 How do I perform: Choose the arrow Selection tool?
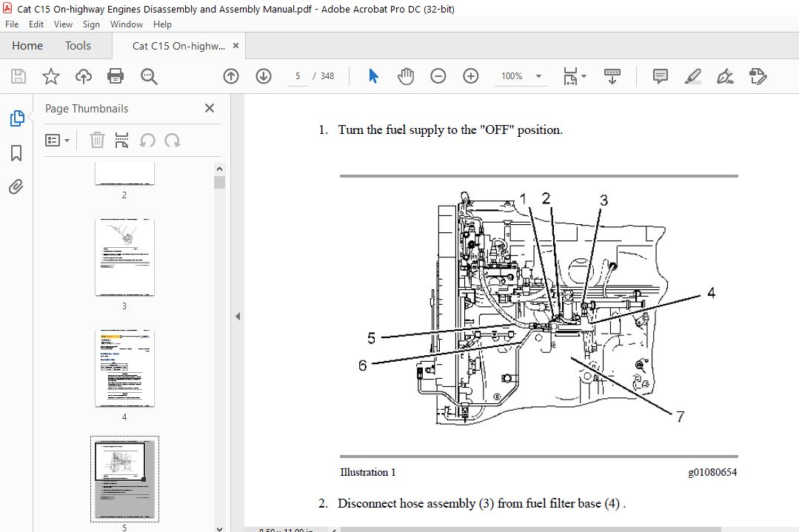point(373,76)
